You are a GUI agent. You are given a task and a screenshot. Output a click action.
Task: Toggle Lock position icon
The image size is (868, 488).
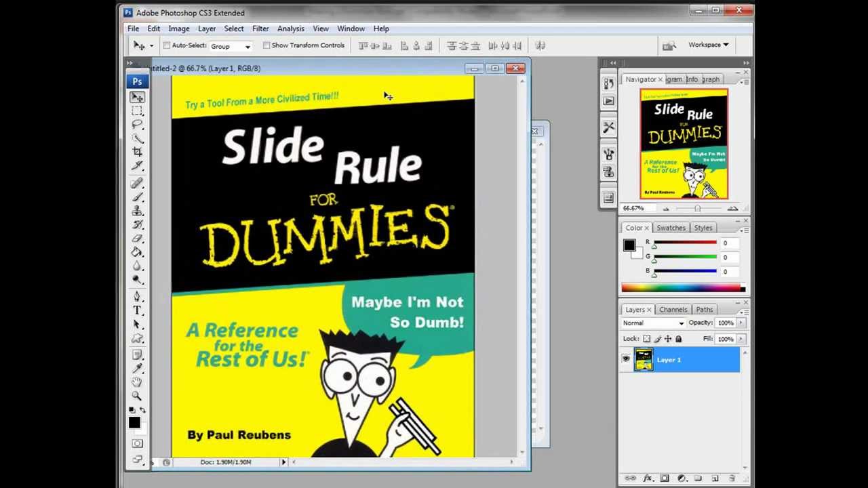coord(668,339)
